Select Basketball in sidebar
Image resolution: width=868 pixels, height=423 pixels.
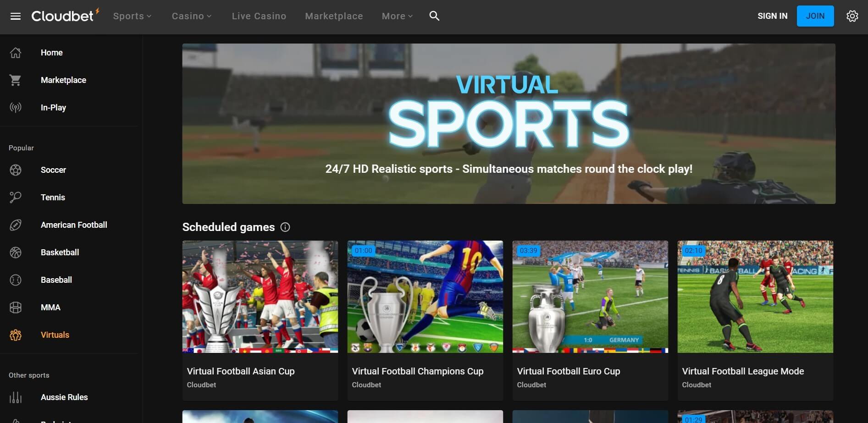point(60,253)
